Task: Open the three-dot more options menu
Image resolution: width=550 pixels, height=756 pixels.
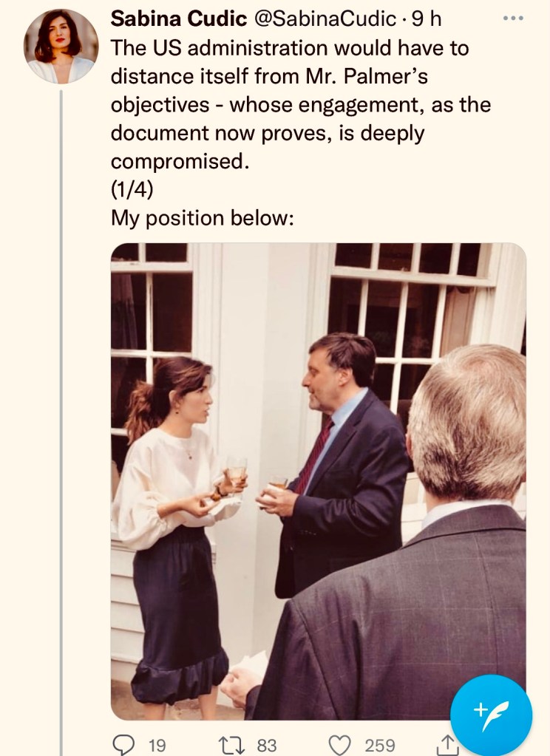Action: (x=512, y=18)
